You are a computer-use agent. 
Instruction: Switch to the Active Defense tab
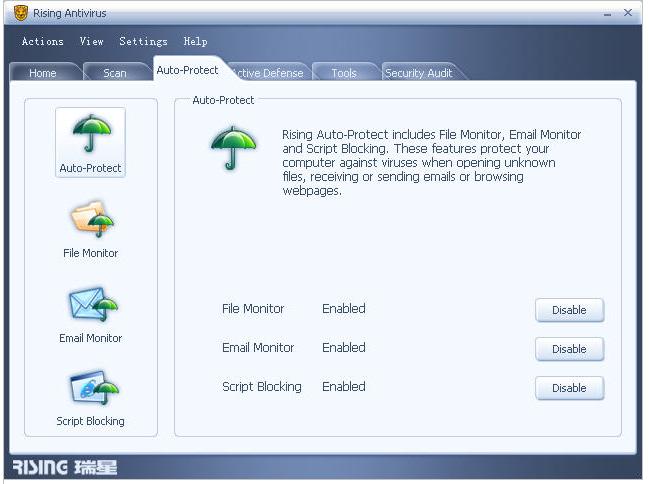click(269, 73)
